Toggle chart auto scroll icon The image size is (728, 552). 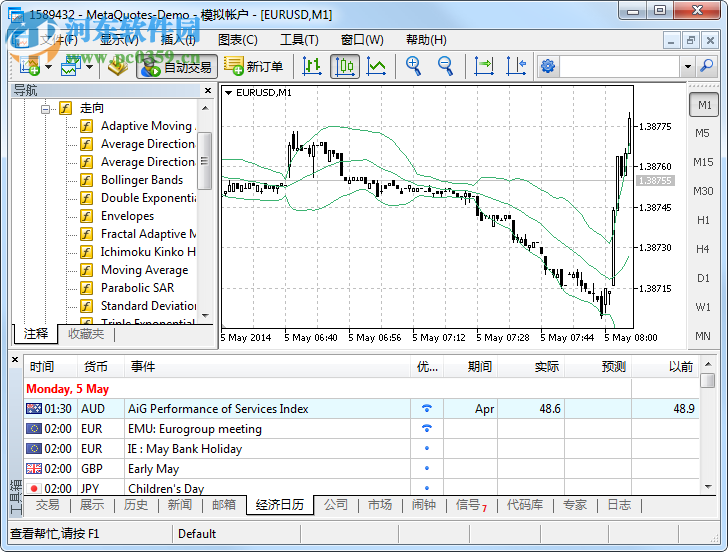(484, 66)
